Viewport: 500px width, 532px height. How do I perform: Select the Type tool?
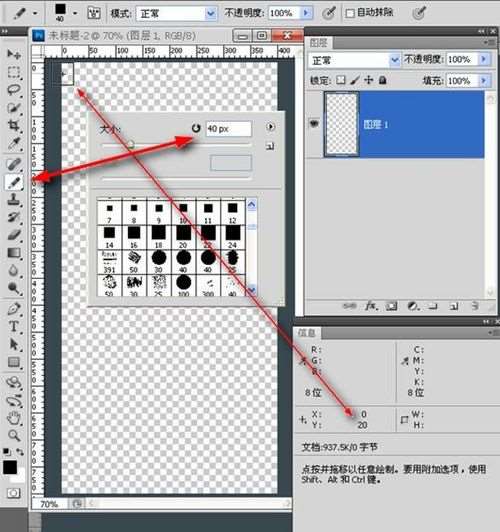tap(14, 327)
